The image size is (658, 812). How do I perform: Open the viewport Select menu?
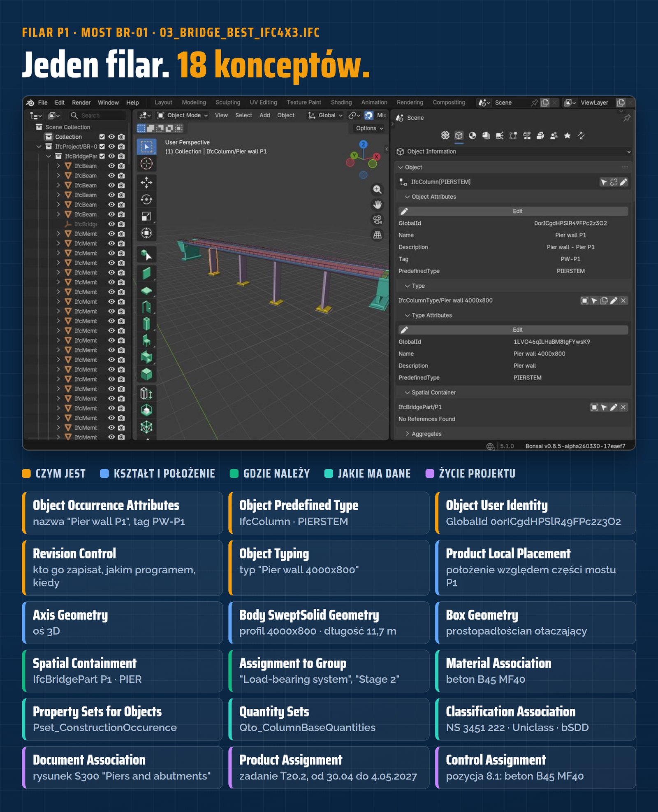click(243, 115)
